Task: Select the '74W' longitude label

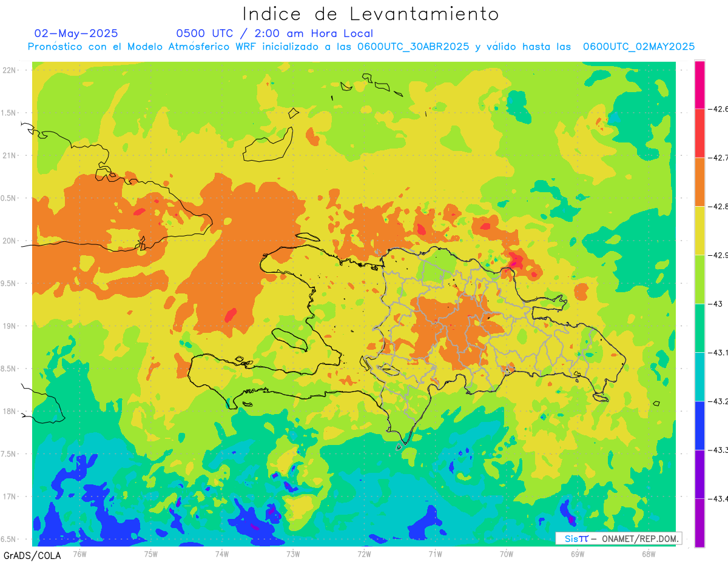Action: 221,554
